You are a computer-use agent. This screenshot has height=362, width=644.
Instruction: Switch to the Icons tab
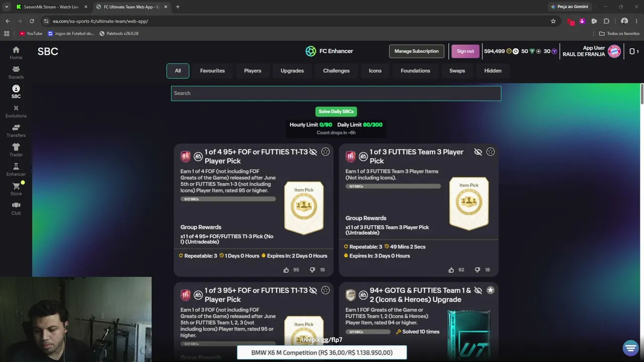click(x=375, y=71)
